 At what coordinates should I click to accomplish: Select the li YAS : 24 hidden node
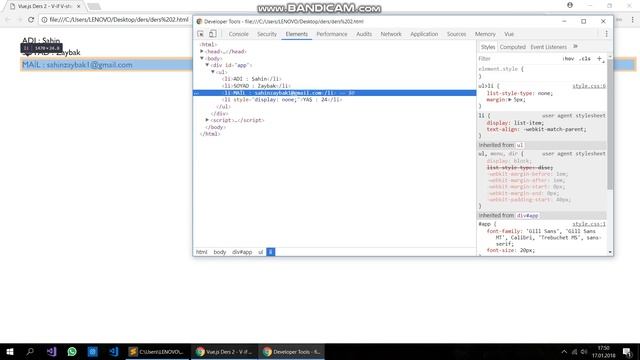(282, 100)
